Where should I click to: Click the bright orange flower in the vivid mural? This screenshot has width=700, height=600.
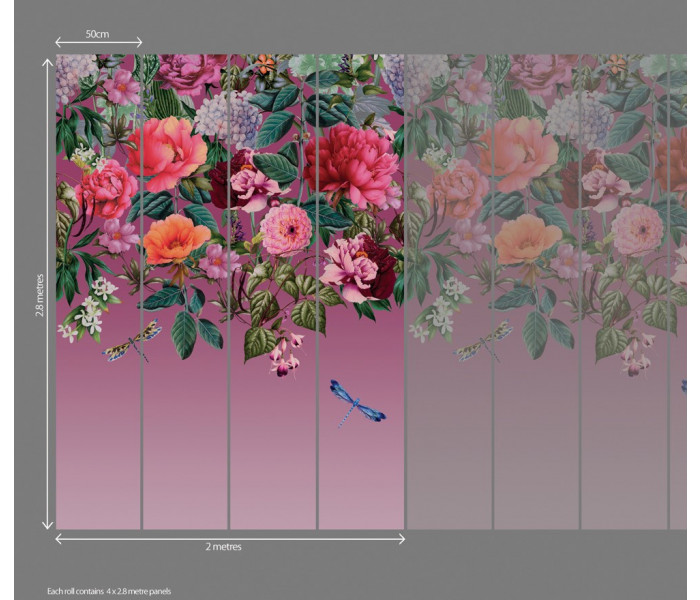[176, 238]
